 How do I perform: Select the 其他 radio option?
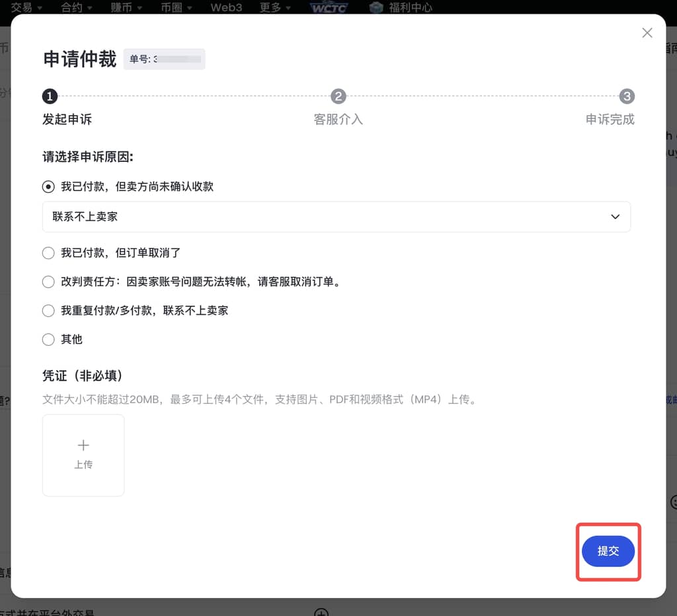click(48, 340)
